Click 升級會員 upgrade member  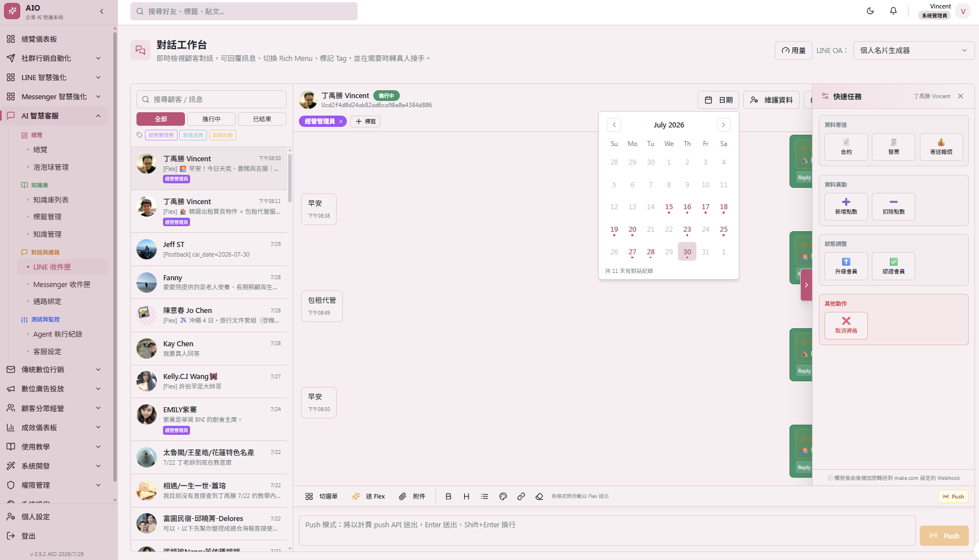pos(846,266)
